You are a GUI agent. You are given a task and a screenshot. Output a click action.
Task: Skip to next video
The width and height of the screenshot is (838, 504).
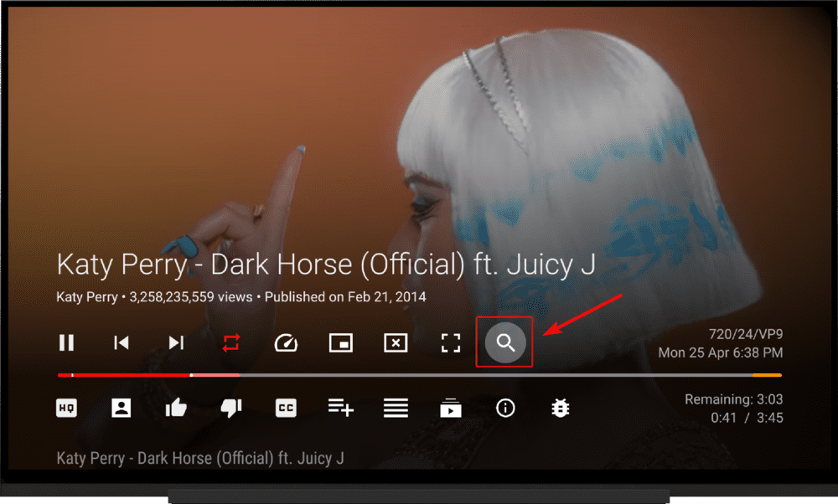[x=176, y=342]
